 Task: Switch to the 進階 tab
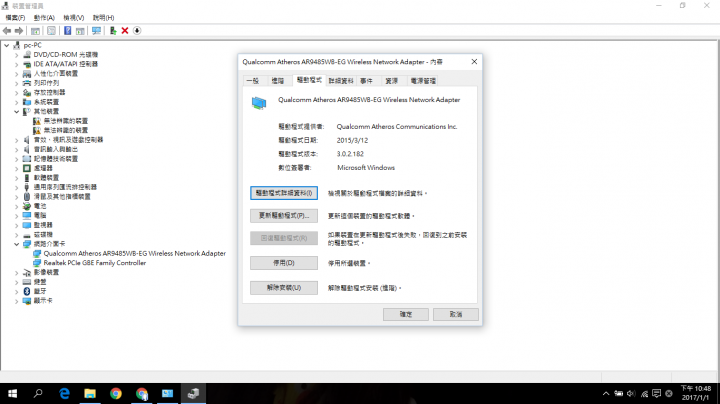277,81
